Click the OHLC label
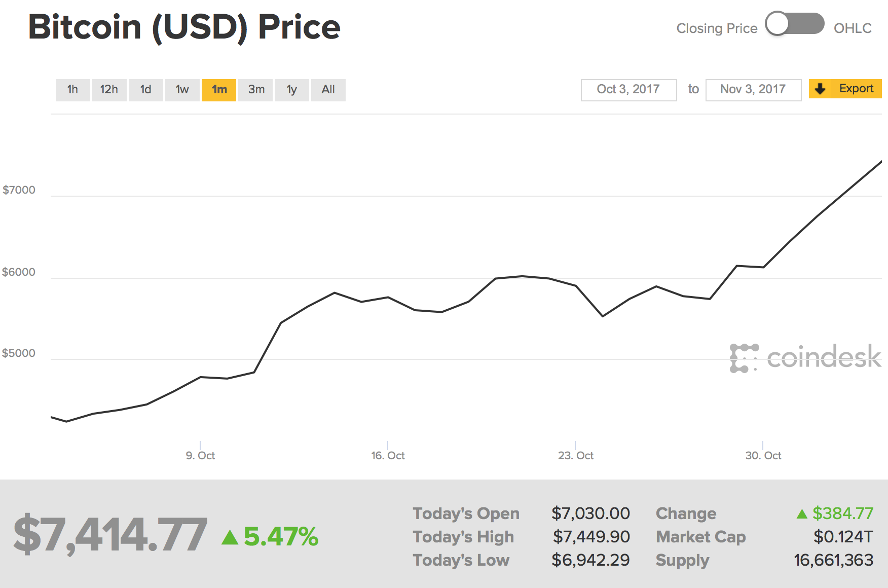This screenshot has height=588, width=888. coord(853,28)
